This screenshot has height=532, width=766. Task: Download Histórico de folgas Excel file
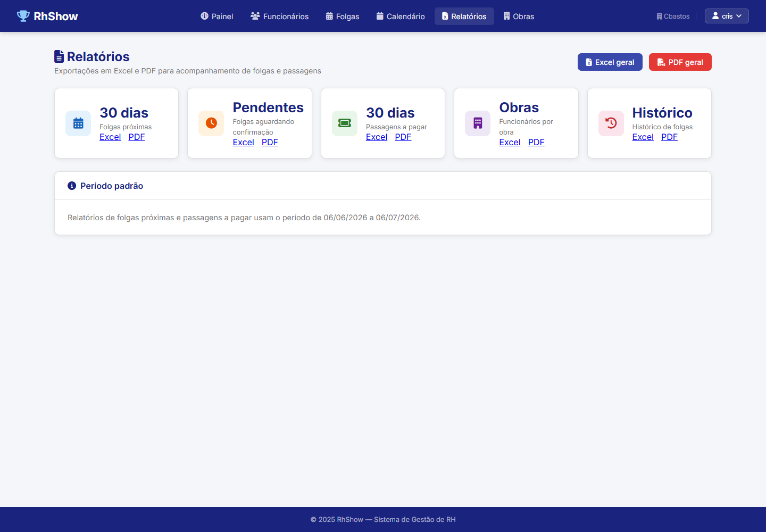coord(643,137)
